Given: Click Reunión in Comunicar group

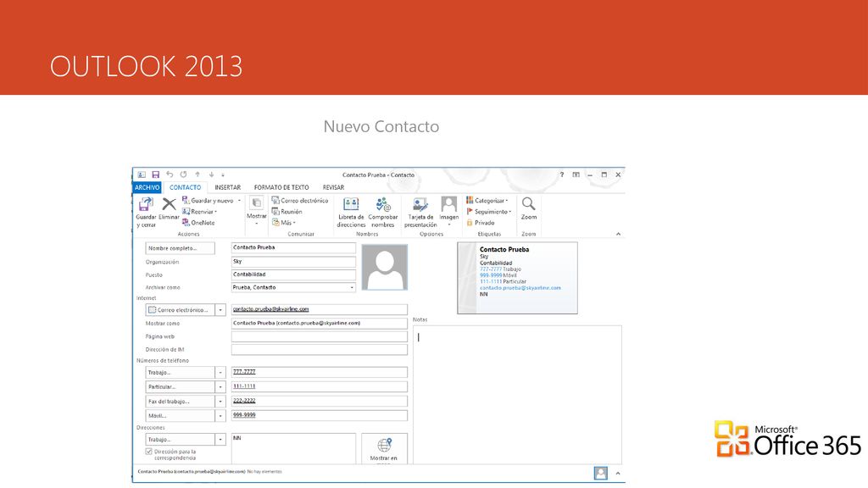Looking at the screenshot, I should coord(287,211).
